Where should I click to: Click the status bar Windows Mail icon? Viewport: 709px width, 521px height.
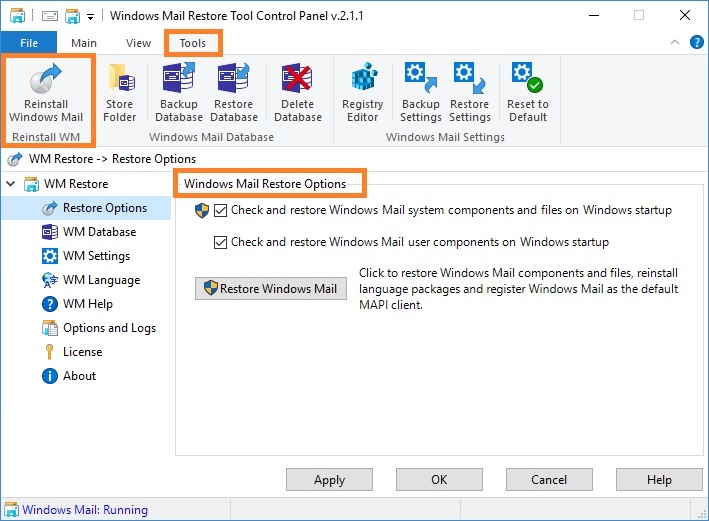11,510
